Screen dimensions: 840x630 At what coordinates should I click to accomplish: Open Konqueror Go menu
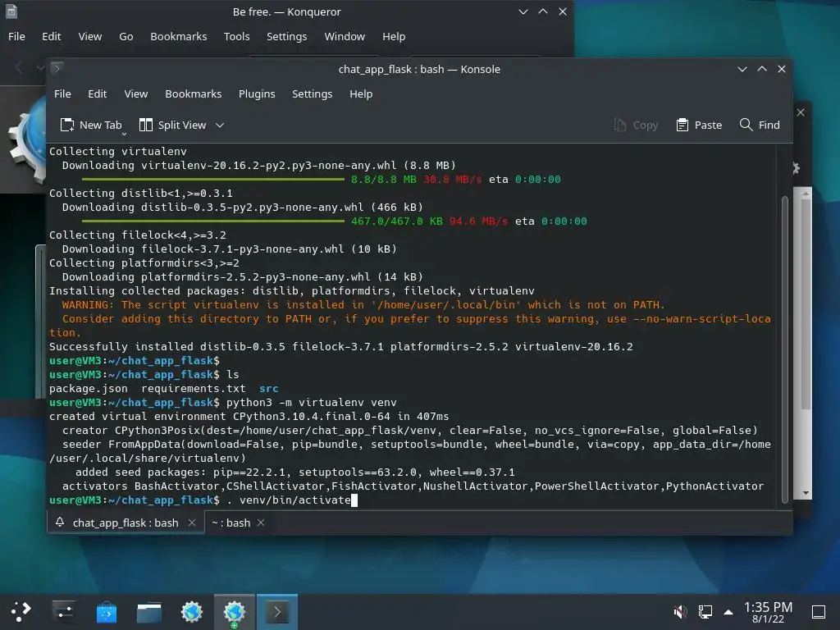(x=126, y=36)
